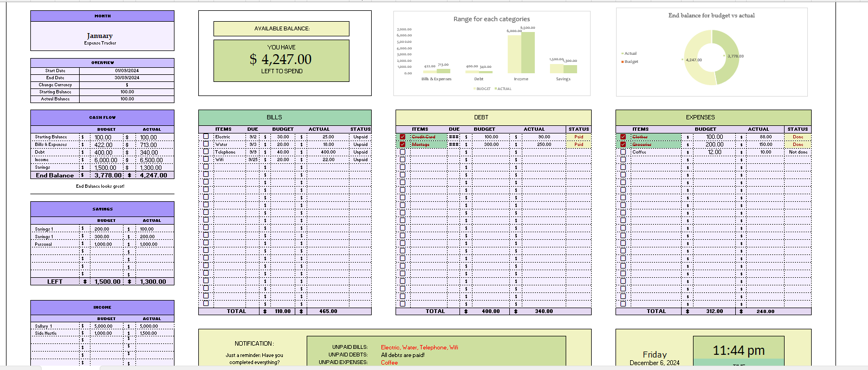Click the ACTUAL legend entry in bar chart
The width and height of the screenshot is (868, 370).
(x=503, y=89)
